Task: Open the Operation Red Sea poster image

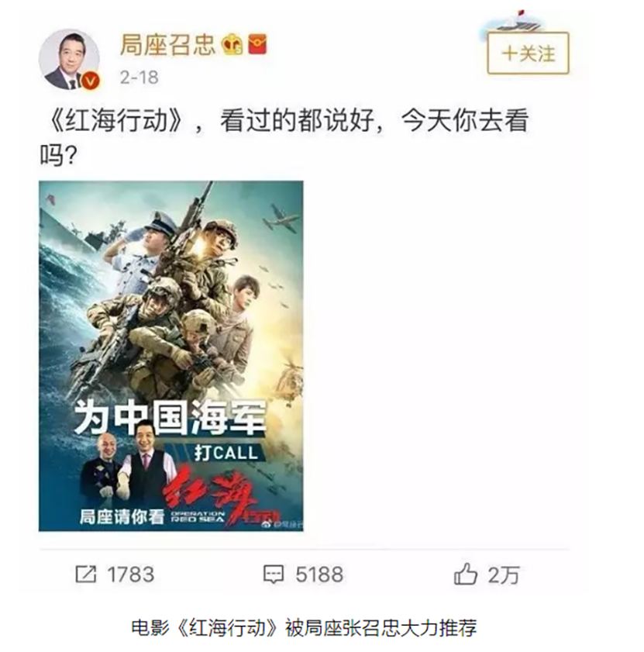Action: (170, 356)
